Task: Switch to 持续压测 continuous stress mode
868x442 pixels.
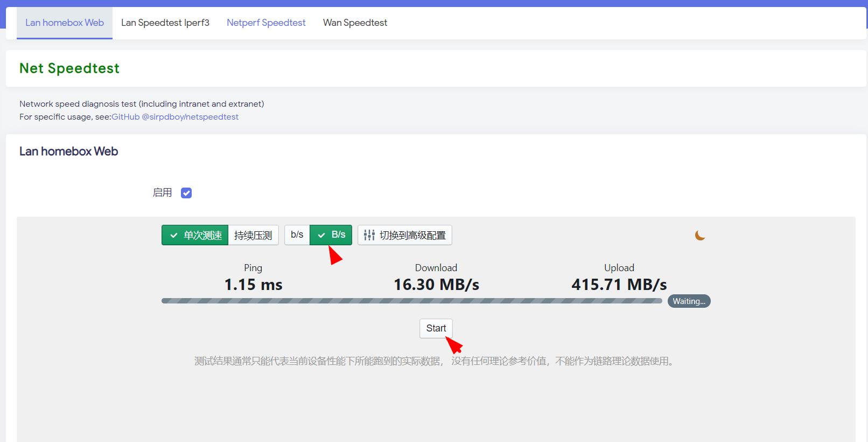Action: (253, 235)
